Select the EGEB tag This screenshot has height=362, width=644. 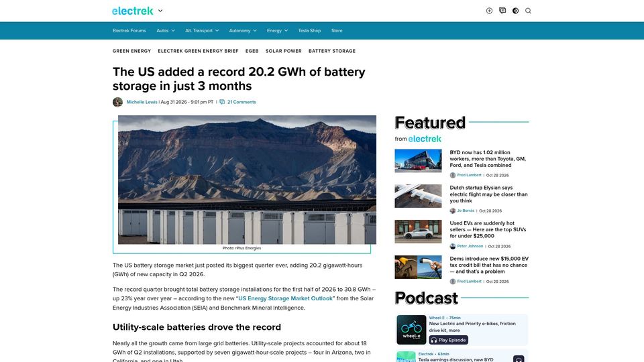coord(252,52)
